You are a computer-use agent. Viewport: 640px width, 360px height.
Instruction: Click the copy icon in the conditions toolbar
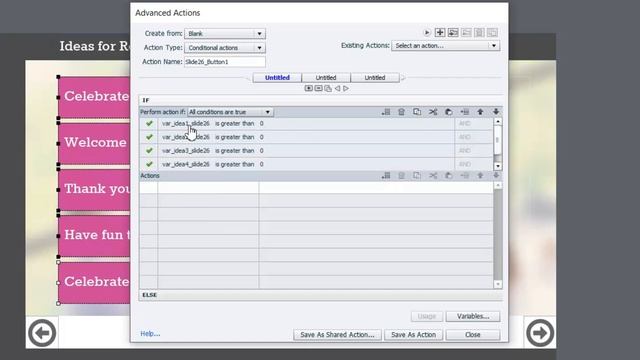(417, 112)
